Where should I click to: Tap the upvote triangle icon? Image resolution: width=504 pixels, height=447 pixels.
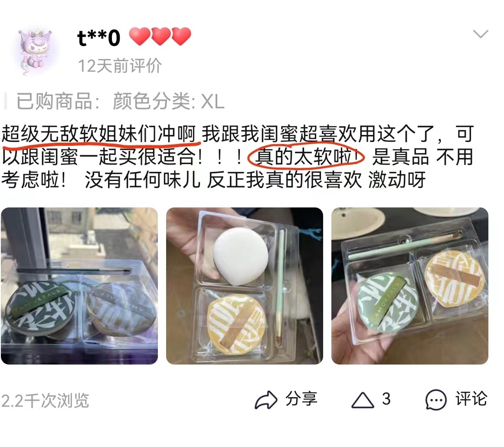tap(363, 400)
